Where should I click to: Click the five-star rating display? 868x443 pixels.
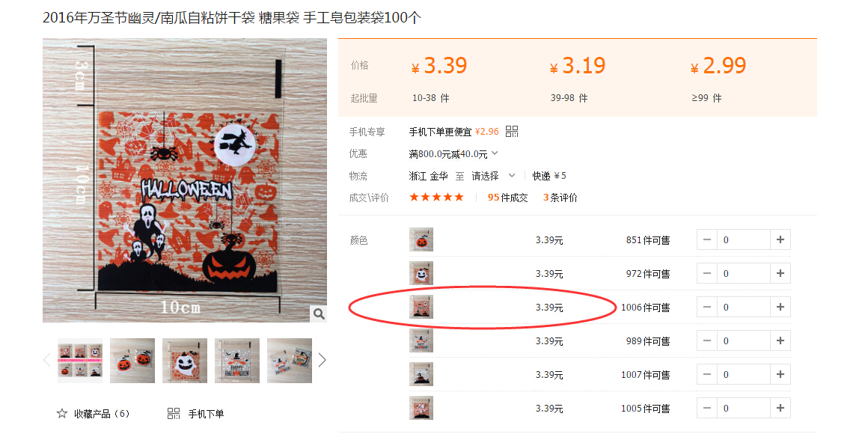[436, 198]
